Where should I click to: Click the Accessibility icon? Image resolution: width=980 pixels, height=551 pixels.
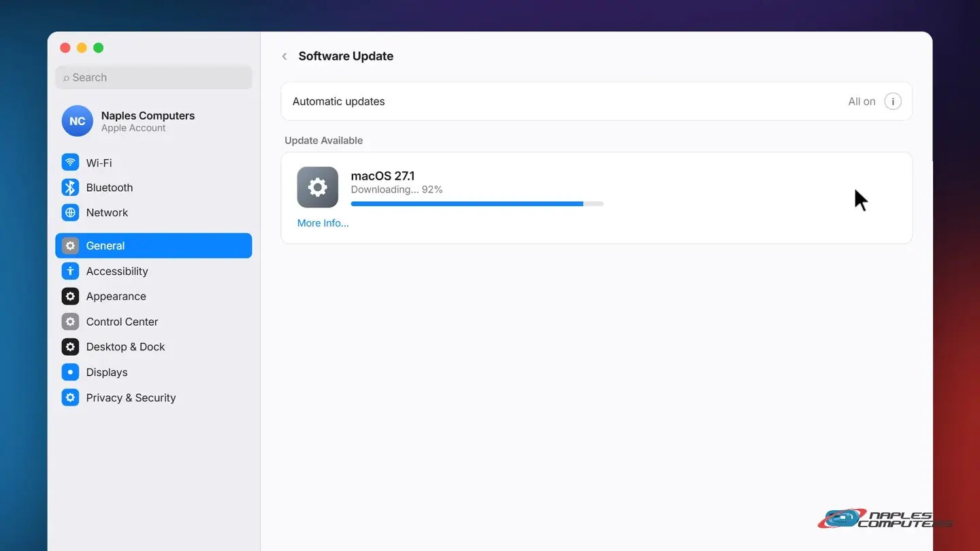pyautogui.click(x=70, y=271)
